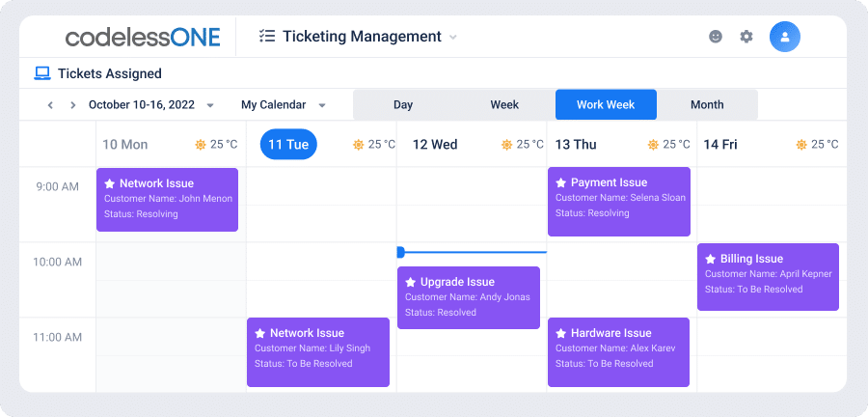This screenshot has height=417, width=868.
Task: Switch to the Week view tab
Action: point(504,104)
